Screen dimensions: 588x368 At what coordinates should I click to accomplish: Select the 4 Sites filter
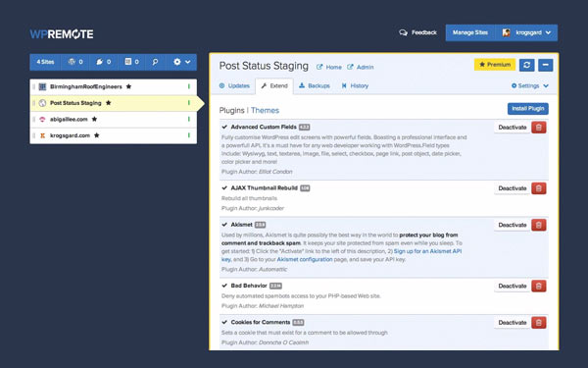click(x=45, y=62)
